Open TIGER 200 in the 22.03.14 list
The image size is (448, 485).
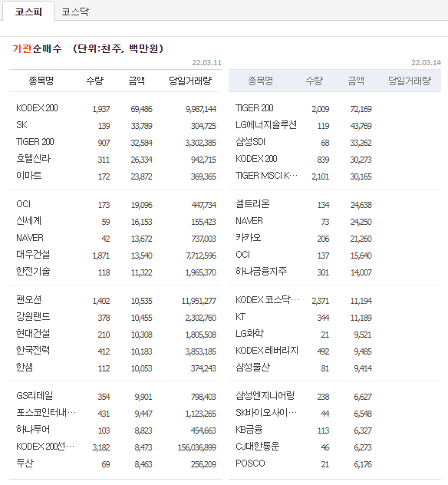254,108
